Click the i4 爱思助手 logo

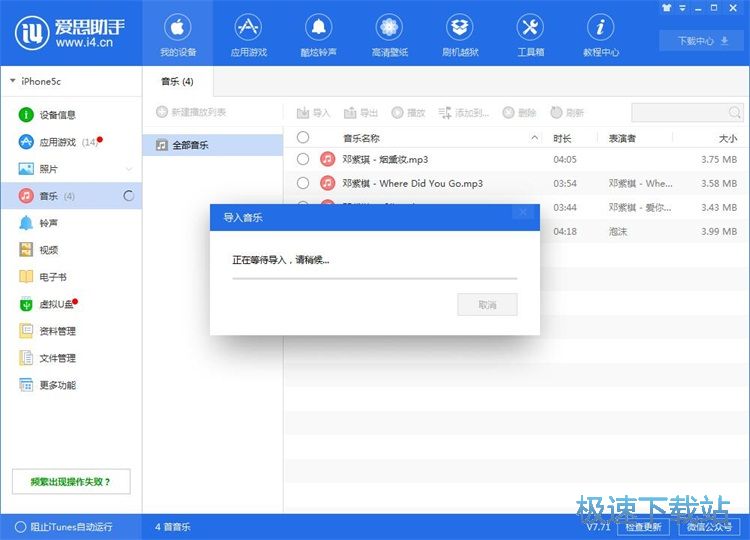coord(70,33)
